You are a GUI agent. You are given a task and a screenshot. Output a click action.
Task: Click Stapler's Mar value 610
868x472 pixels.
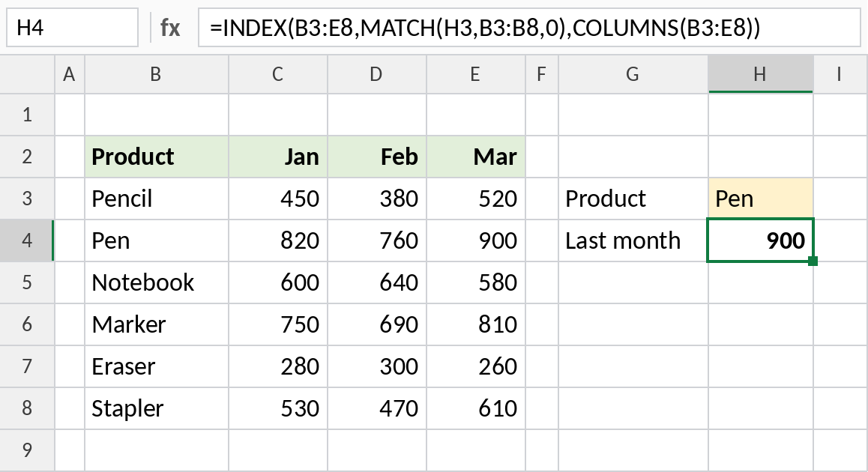476,408
